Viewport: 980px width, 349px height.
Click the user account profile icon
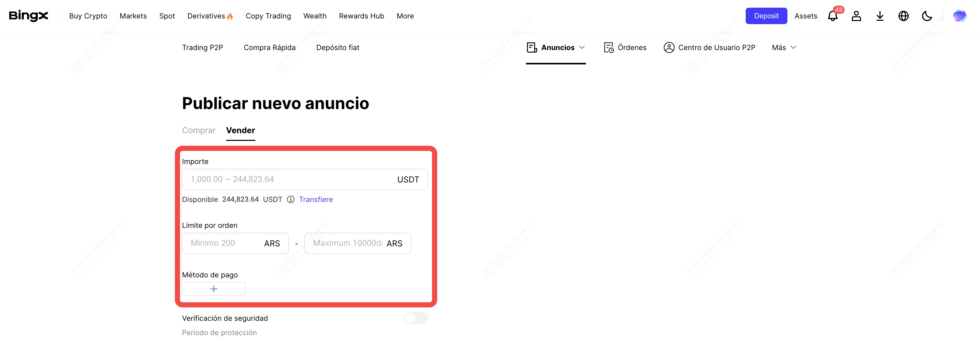856,16
